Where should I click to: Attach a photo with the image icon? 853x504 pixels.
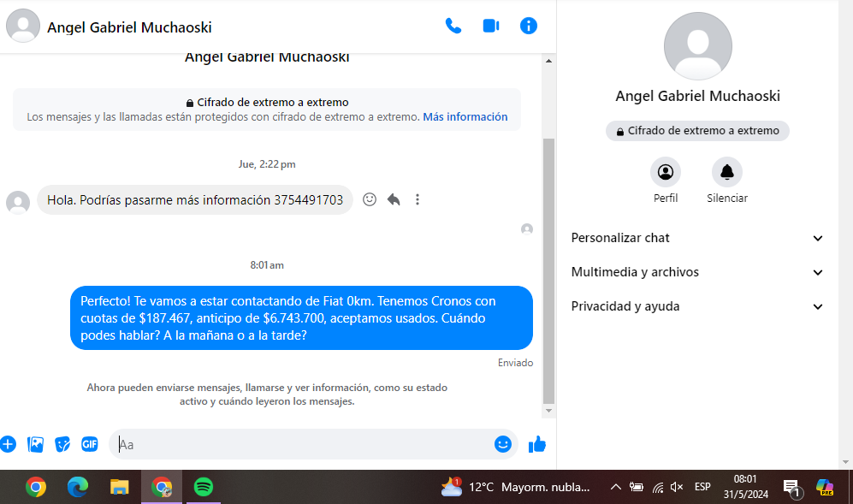click(x=35, y=444)
